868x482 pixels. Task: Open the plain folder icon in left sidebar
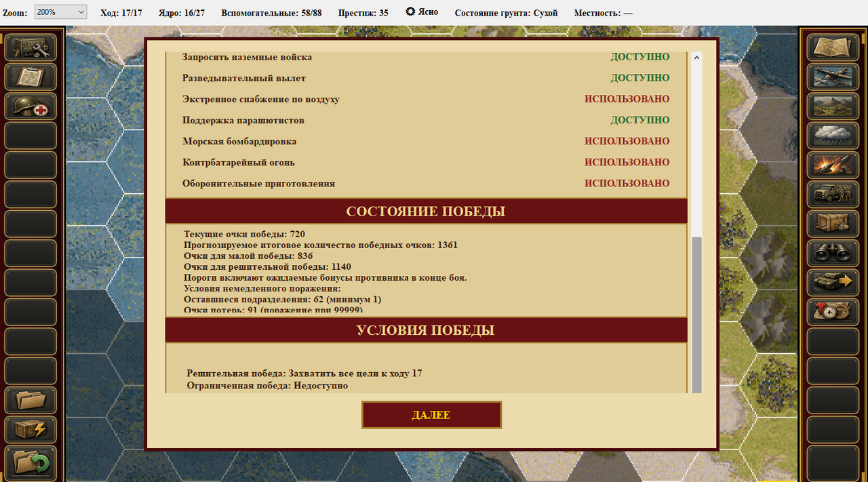31,400
